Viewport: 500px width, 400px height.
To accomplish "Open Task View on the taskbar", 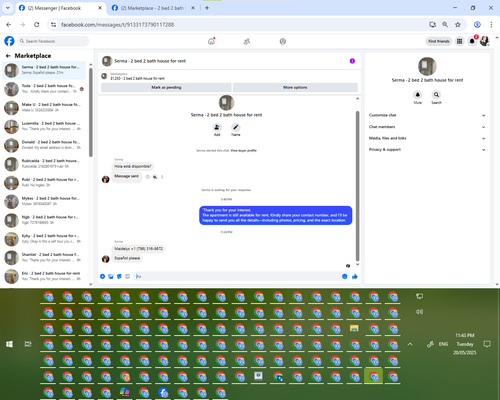I will (x=28, y=344).
